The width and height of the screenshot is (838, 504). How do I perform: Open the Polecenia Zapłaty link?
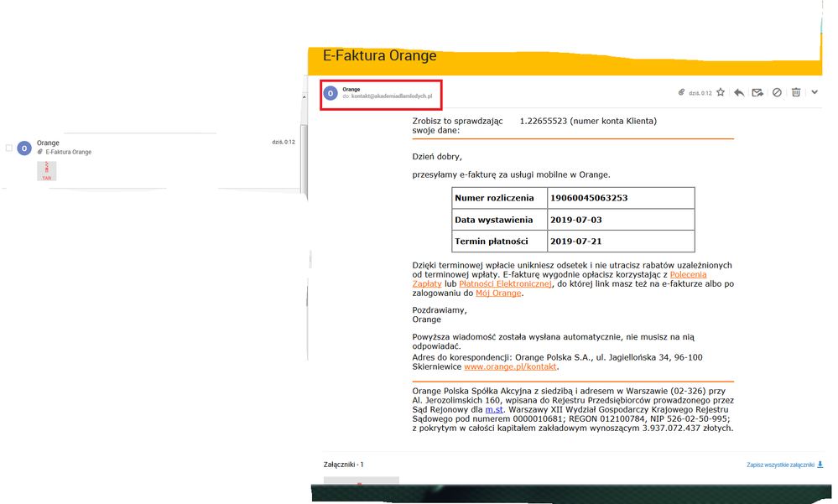point(688,274)
